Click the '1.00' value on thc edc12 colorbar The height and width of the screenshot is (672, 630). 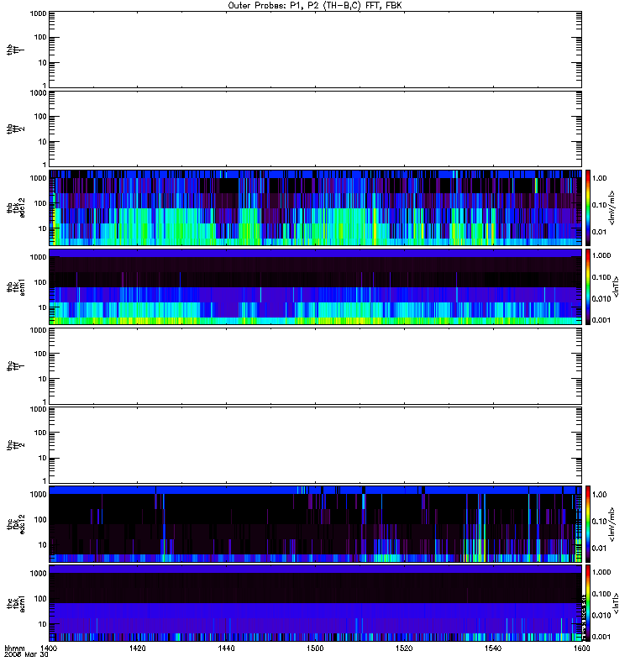[x=600, y=495]
